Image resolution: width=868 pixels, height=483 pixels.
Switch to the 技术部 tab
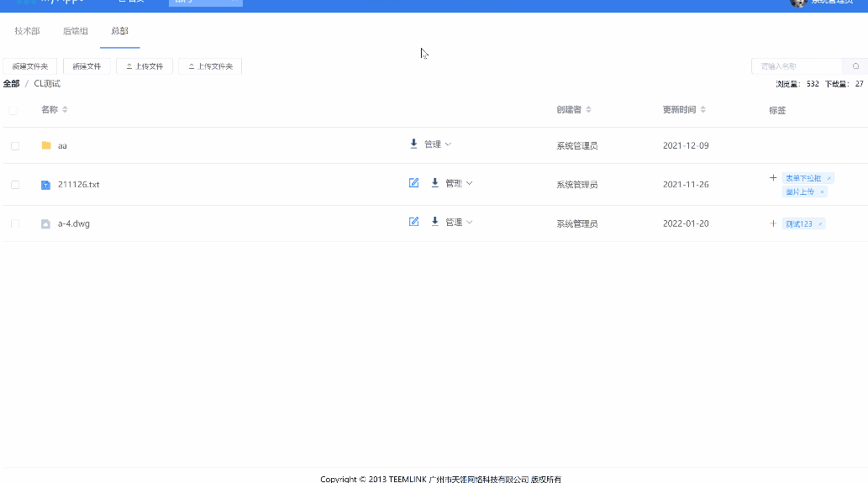click(x=27, y=31)
